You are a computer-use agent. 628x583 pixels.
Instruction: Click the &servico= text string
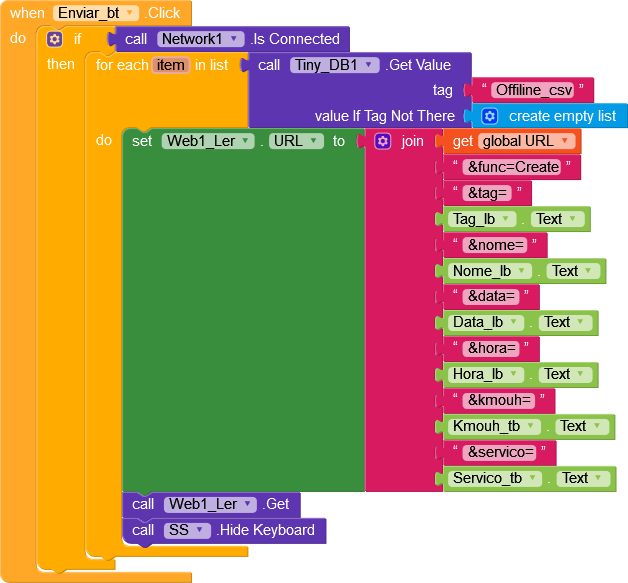pyautogui.click(x=500, y=452)
